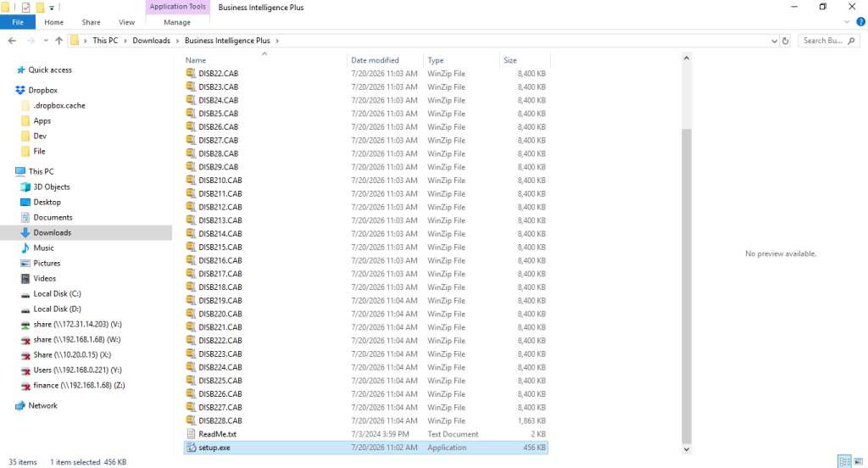This screenshot has height=468, width=868.
Task: Open Quick access star icon
Action: (x=20, y=70)
